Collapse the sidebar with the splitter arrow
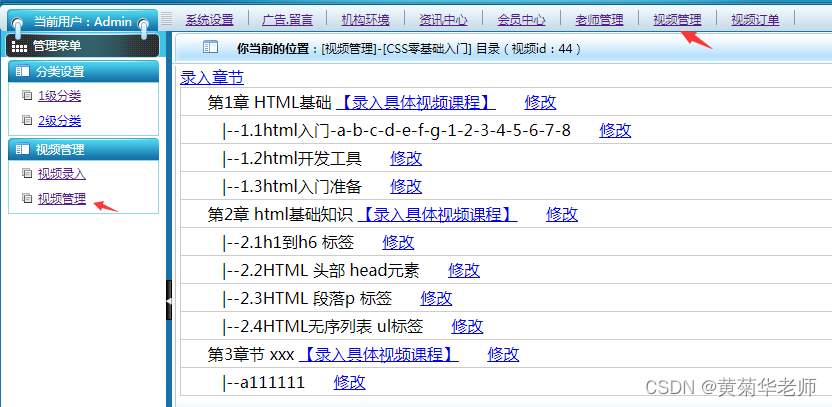This screenshot has width=832, height=407. [169, 300]
